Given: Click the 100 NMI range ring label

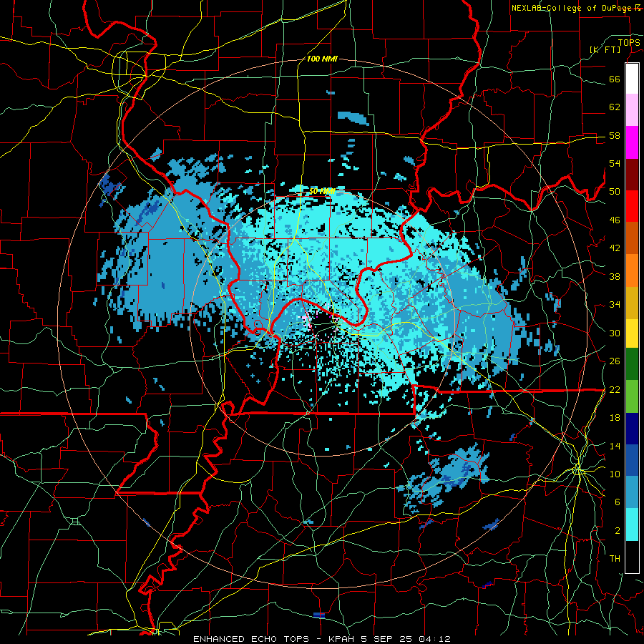Looking at the screenshot, I should [322, 59].
